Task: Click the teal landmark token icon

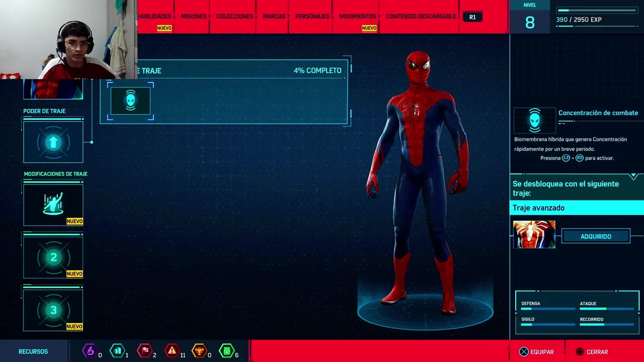Action: coord(117,350)
